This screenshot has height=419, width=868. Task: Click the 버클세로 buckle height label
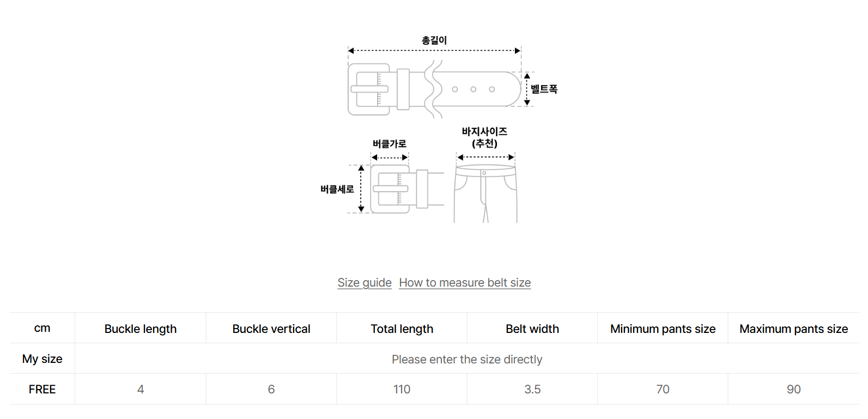pos(337,189)
